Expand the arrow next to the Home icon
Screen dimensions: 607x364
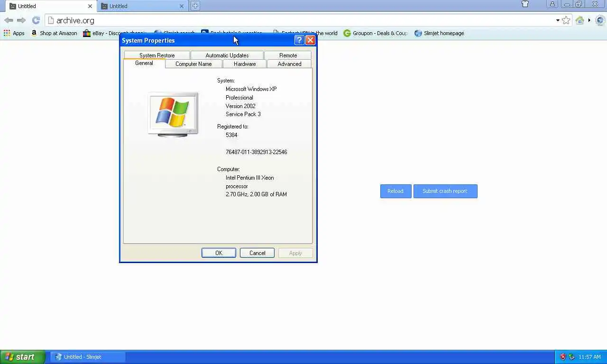pyautogui.click(x=589, y=20)
